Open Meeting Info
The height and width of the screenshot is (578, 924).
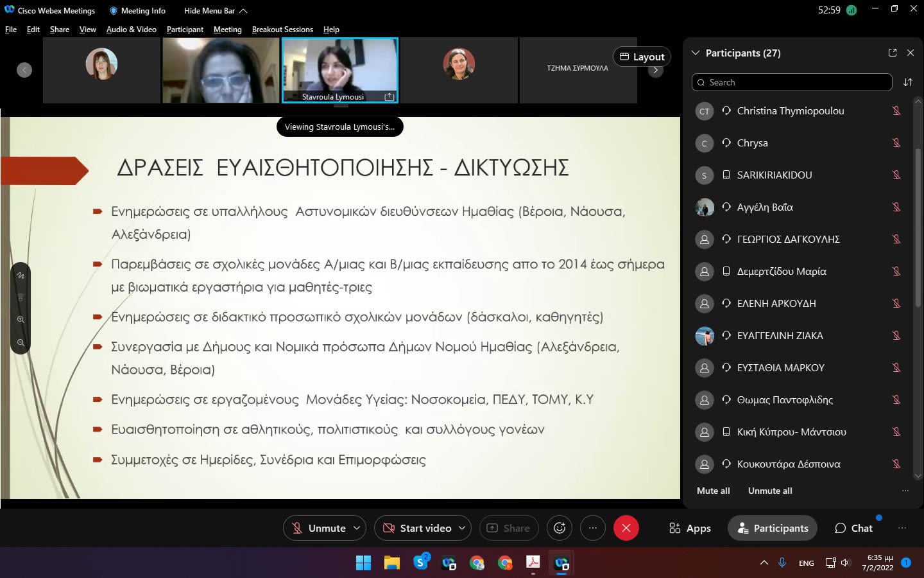click(137, 11)
